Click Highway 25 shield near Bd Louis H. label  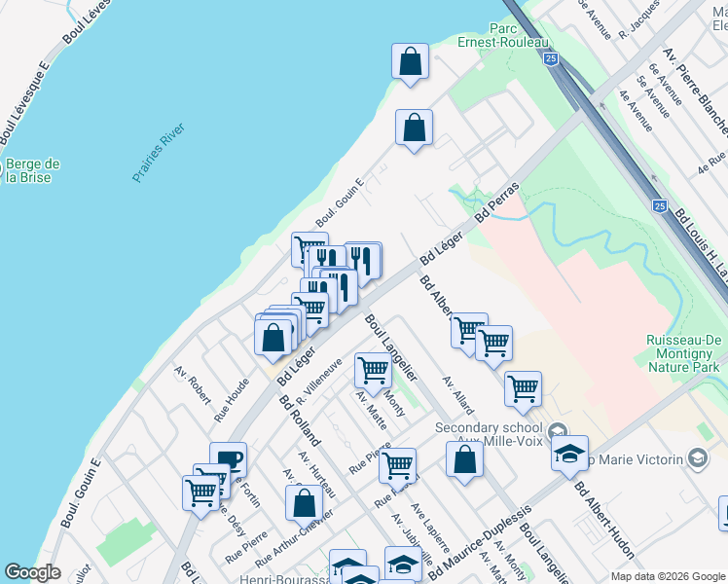[660, 206]
